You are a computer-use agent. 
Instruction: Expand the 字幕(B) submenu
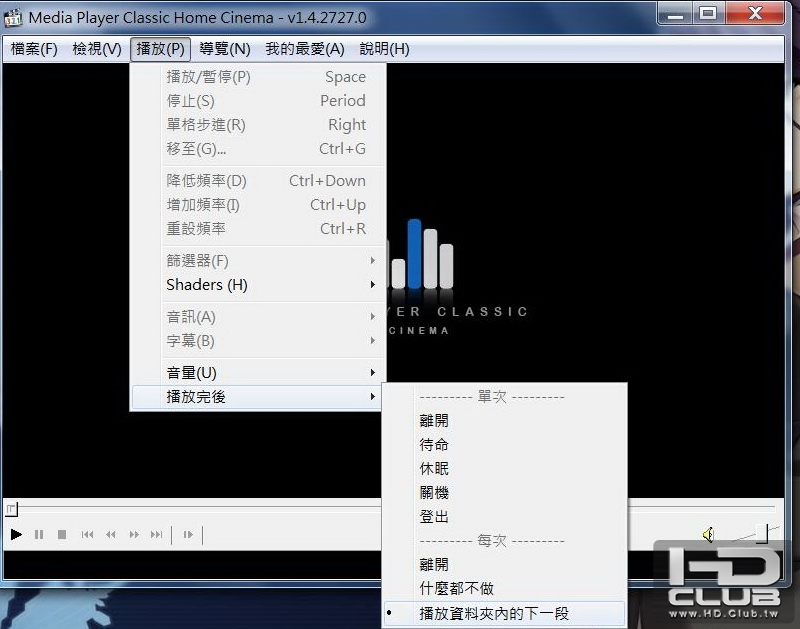[258, 341]
